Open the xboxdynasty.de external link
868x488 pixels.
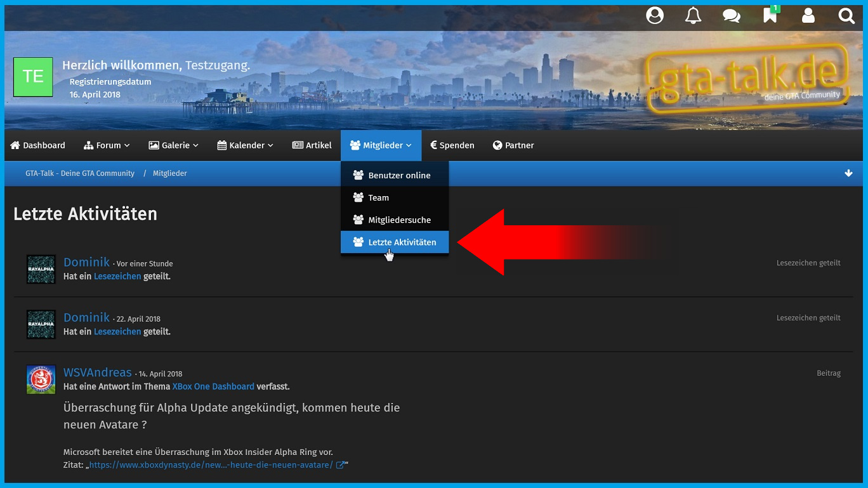(211, 465)
